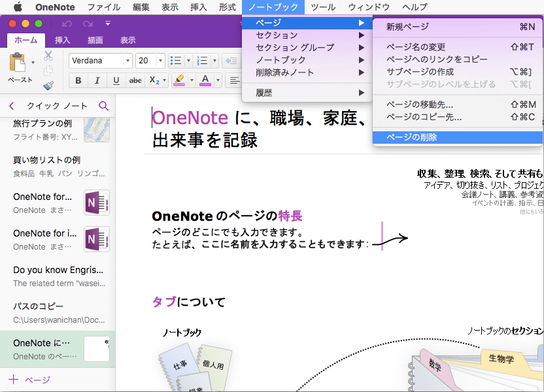The height and width of the screenshot is (392, 544).
Task: Expand the numbered list style arrow
Action: click(x=214, y=61)
